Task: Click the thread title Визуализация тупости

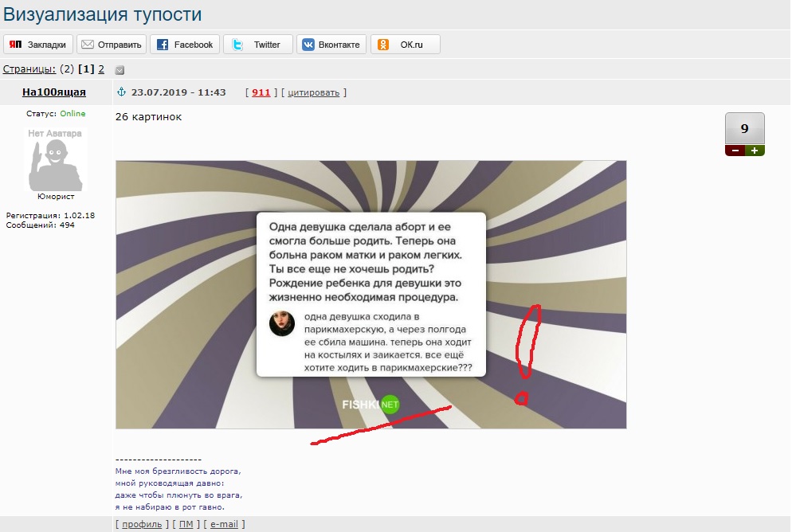Action: pyautogui.click(x=103, y=14)
